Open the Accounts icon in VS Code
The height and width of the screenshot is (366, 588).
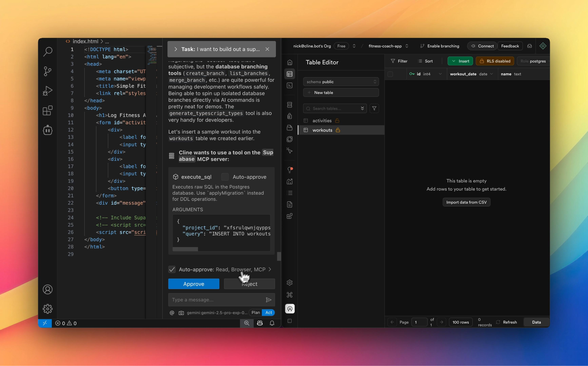pyautogui.click(x=48, y=289)
